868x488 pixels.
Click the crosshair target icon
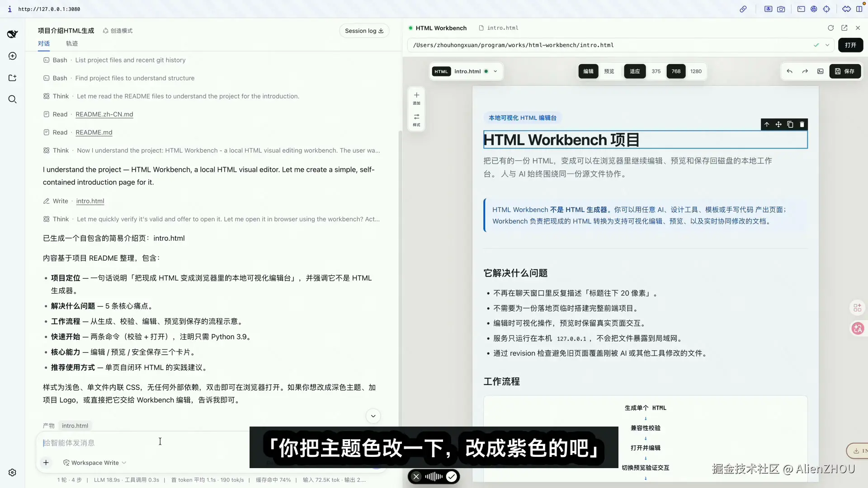[x=827, y=9]
